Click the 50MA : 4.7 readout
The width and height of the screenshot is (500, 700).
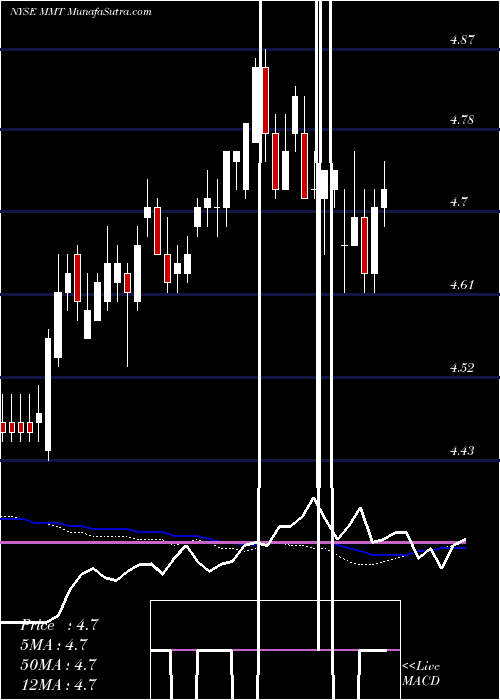[59, 664]
